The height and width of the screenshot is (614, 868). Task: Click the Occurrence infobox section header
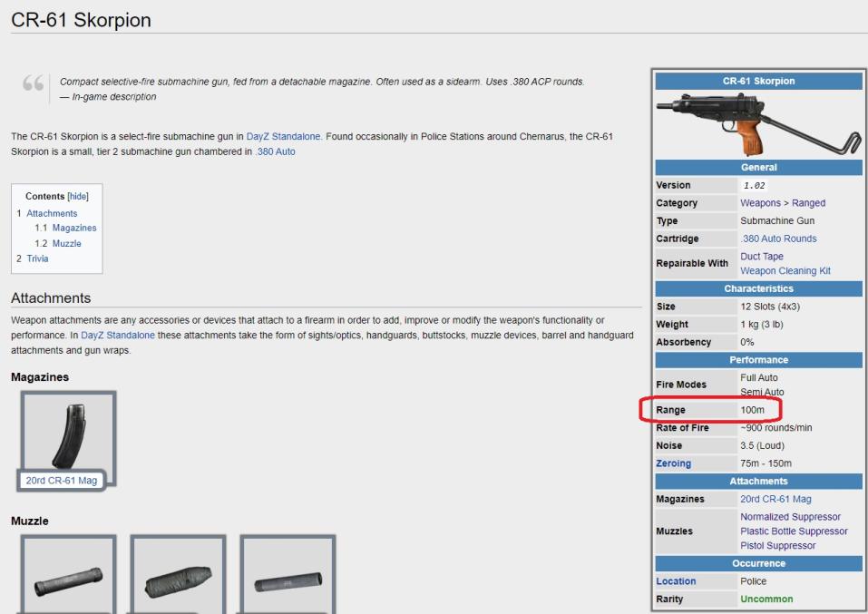click(x=759, y=563)
